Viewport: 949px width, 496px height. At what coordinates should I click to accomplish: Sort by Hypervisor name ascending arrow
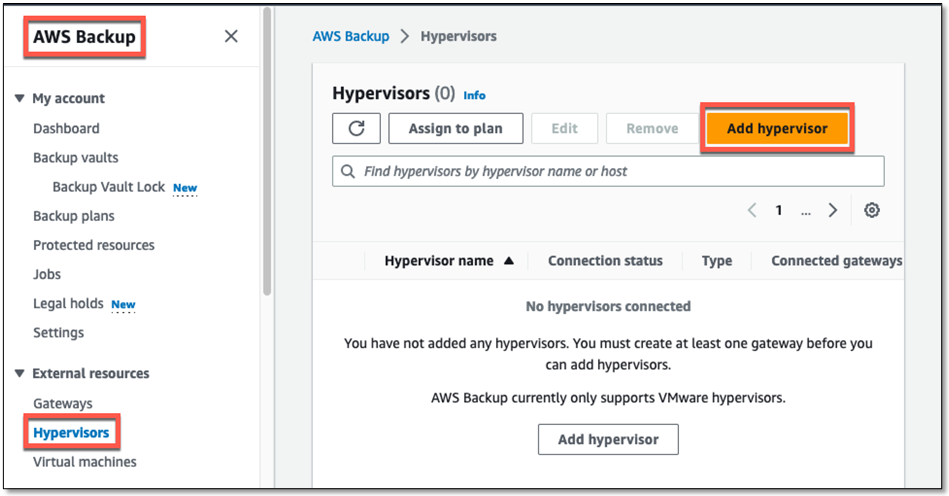(x=509, y=261)
